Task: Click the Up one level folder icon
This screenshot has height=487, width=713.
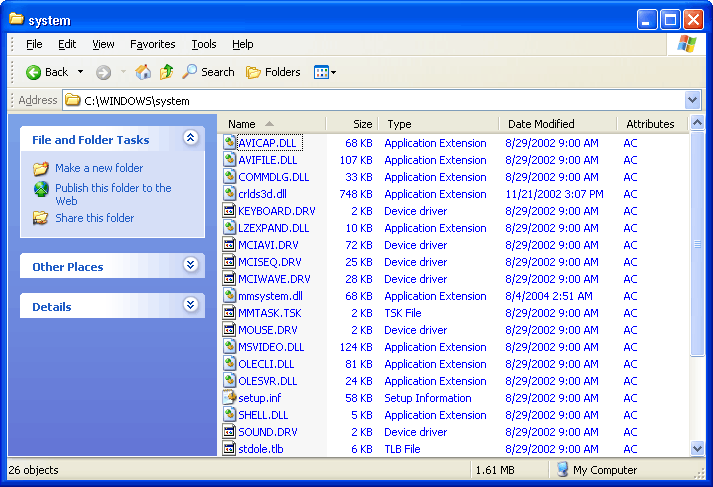Action: coord(166,72)
